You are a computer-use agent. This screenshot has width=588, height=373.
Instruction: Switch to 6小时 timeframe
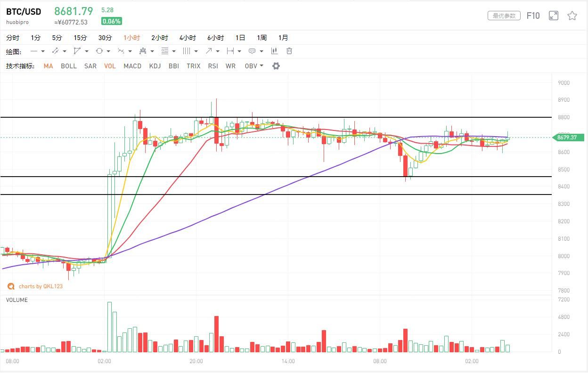[216, 38]
